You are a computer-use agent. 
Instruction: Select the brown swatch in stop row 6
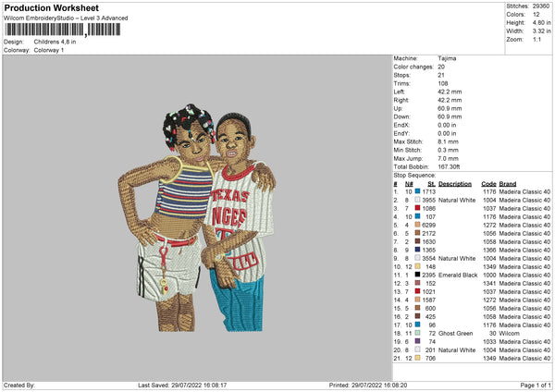click(417, 233)
